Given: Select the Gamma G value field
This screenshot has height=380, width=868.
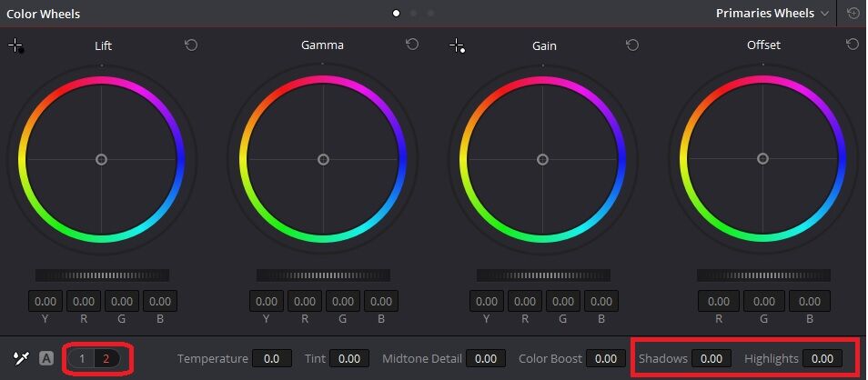Looking at the screenshot, I should click(343, 302).
